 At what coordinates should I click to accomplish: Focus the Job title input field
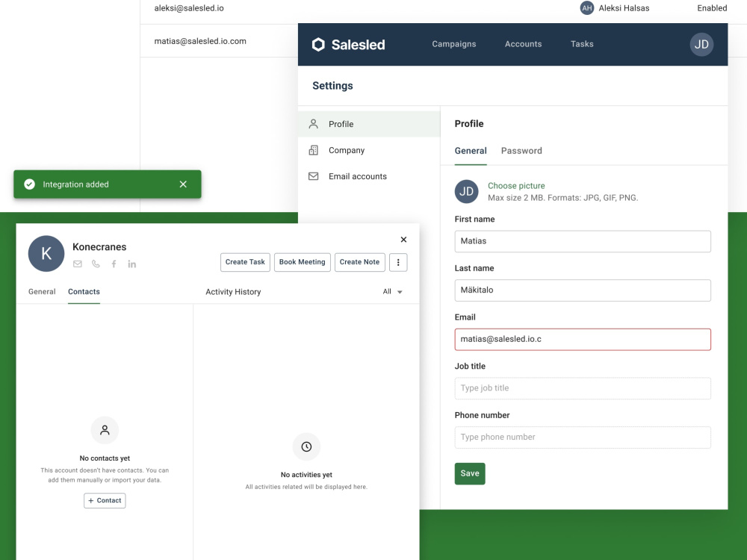(x=583, y=388)
